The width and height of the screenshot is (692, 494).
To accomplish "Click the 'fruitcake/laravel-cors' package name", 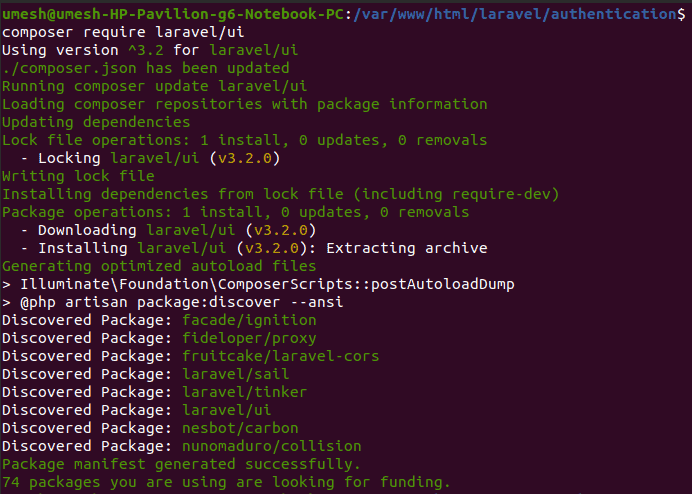I will tap(281, 356).
